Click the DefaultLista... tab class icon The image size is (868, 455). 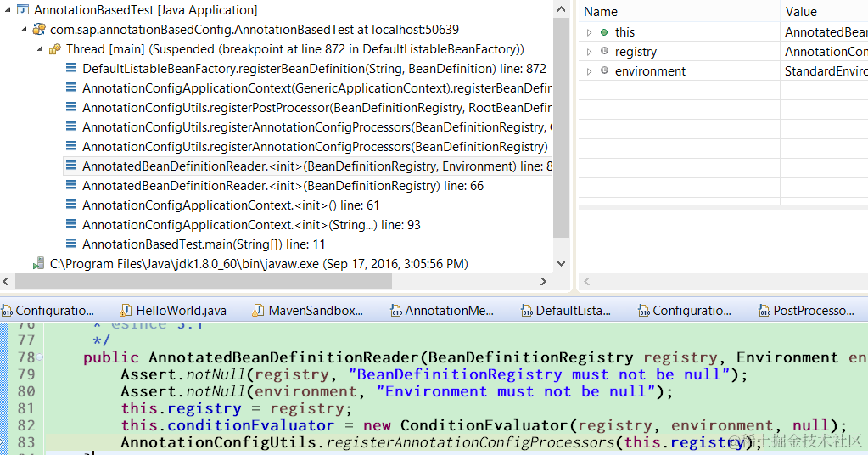(527, 311)
